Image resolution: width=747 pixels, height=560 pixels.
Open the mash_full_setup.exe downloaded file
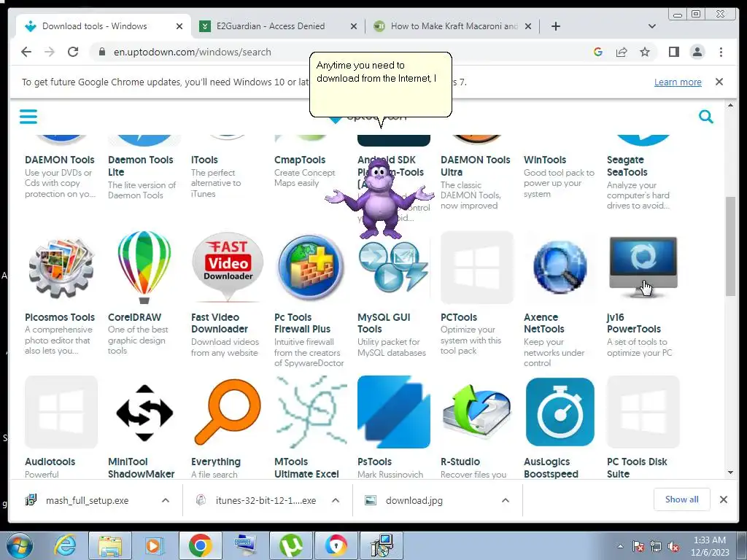point(88,500)
